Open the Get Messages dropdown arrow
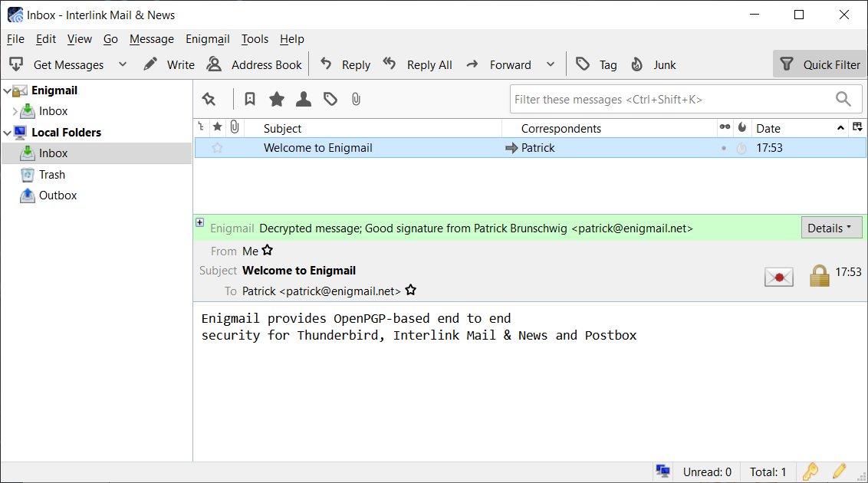This screenshot has width=868, height=483. tap(123, 64)
